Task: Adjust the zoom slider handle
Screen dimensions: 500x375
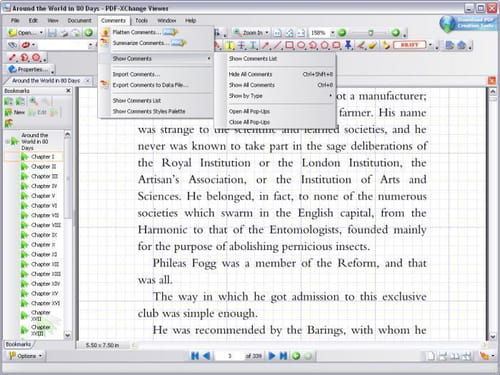Action: point(370,33)
